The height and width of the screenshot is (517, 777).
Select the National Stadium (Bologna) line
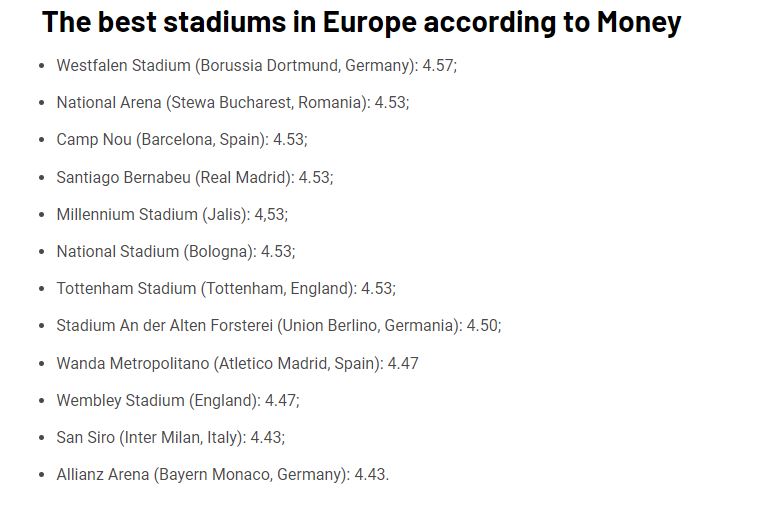(x=175, y=251)
